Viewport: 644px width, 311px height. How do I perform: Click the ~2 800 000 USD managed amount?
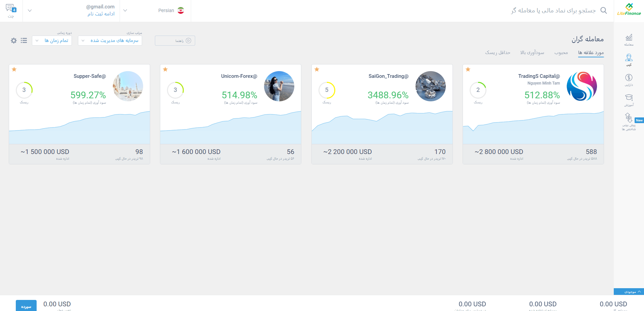tap(499, 152)
